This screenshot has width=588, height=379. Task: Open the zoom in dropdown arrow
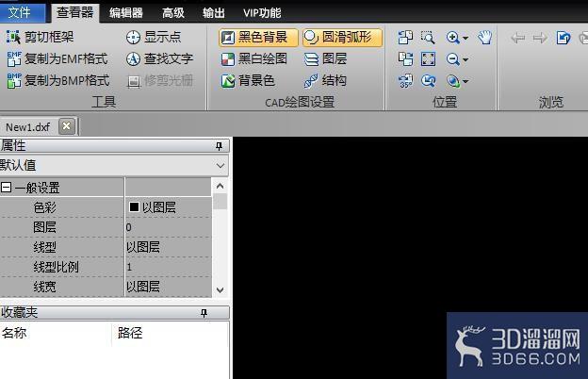(x=465, y=38)
